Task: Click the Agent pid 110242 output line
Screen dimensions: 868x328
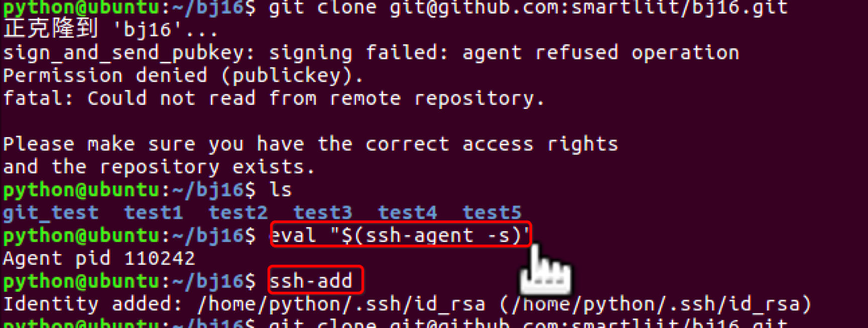Action: tap(99, 258)
